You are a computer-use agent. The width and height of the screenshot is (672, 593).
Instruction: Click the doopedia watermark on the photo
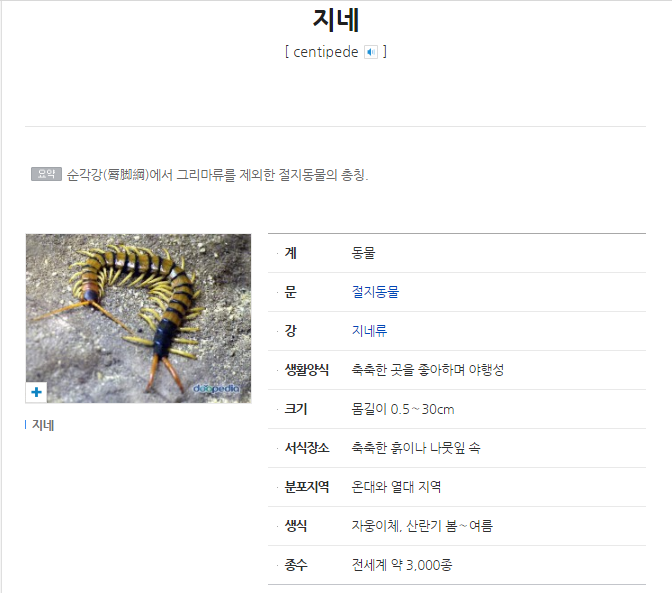[216, 388]
